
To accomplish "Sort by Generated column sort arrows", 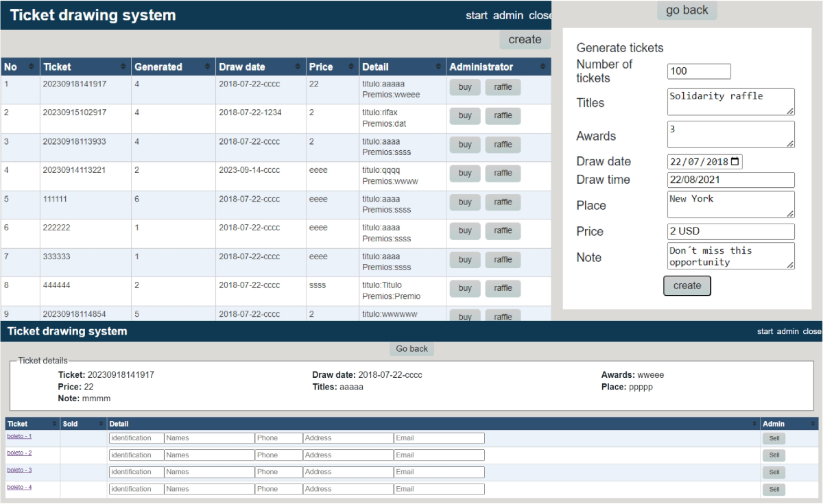I will click(x=207, y=67).
